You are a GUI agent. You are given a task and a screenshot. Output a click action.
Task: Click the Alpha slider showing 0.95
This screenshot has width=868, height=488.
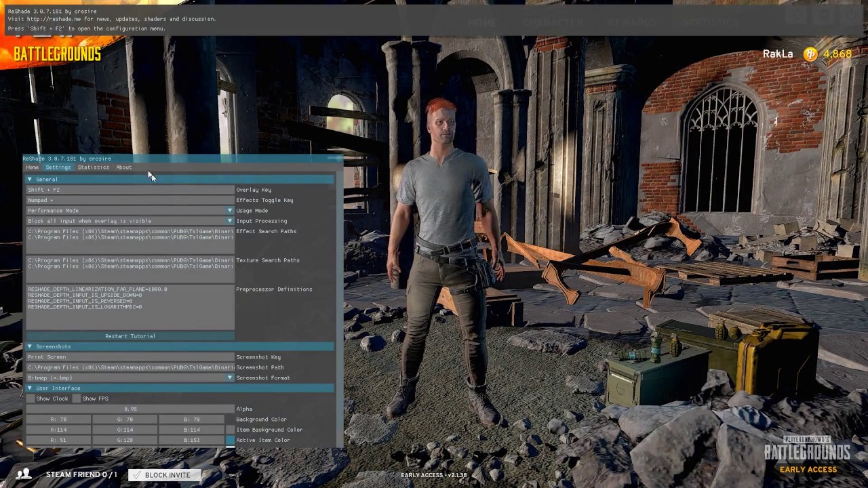click(x=130, y=409)
